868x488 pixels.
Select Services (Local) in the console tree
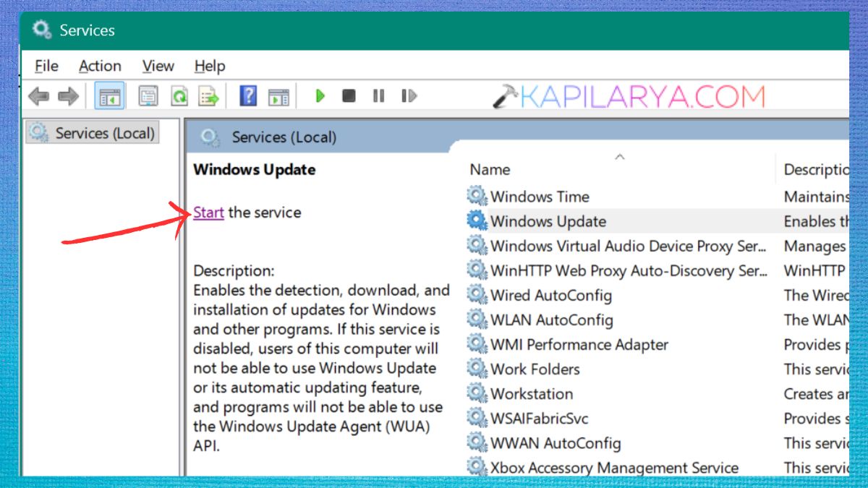click(x=92, y=133)
